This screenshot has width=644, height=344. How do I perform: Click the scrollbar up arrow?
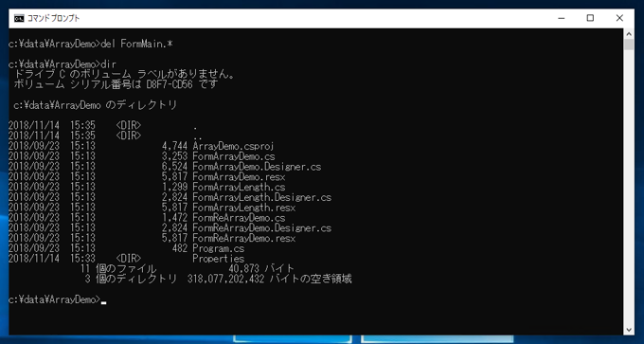point(629,33)
